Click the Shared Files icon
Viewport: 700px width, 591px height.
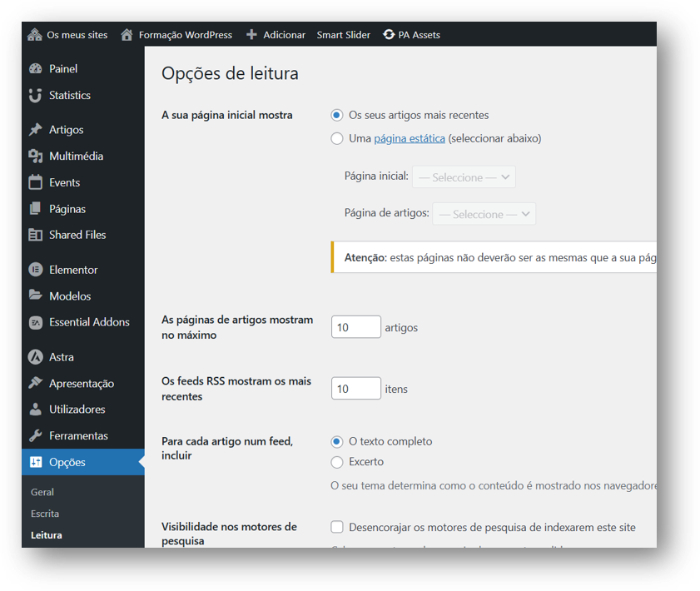pyautogui.click(x=35, y=235)
